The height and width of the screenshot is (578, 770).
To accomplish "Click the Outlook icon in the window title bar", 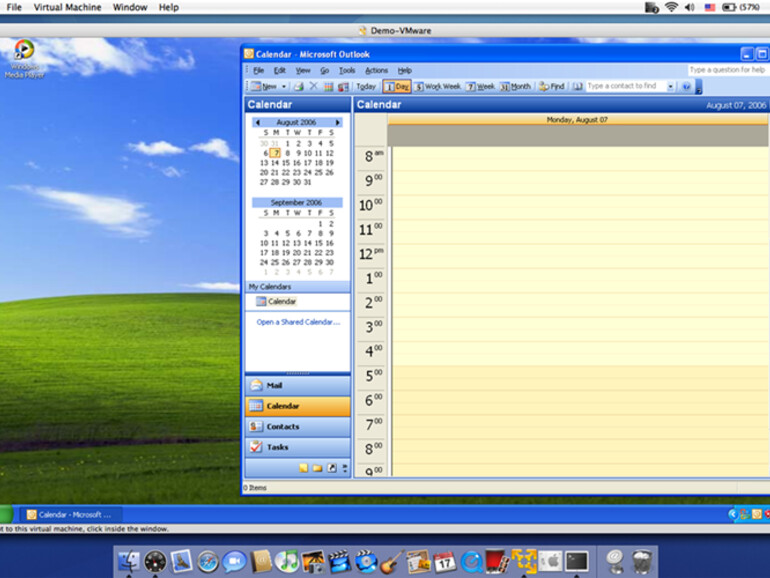I will tap(249, 54).
